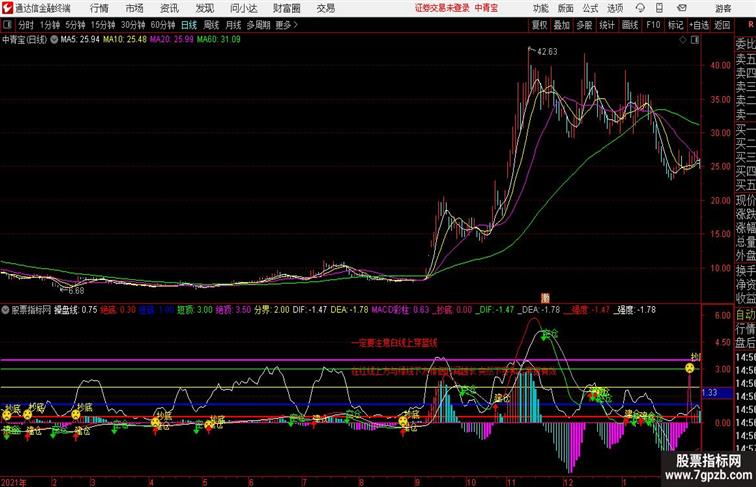Click the 返回 back button
The image size is (756, 487).
722,25
